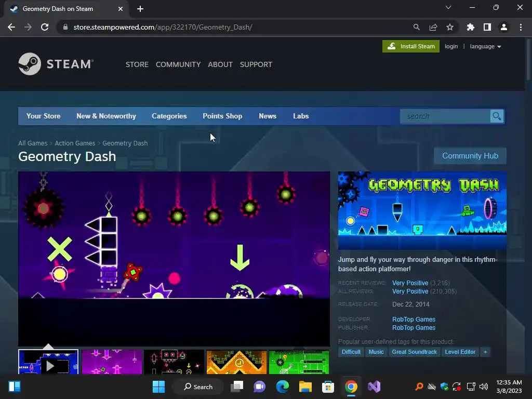This screenshot has height=399, width=532.
Task: Expand more tags with the plus button
Action: point(485,352)
